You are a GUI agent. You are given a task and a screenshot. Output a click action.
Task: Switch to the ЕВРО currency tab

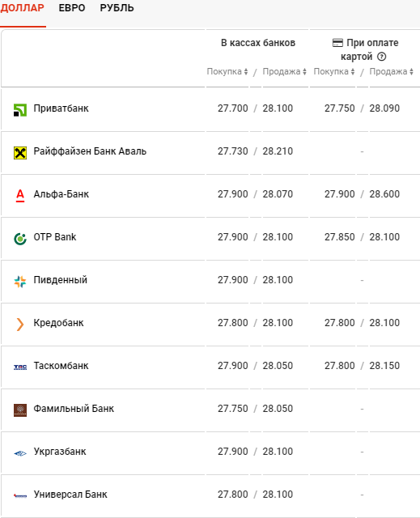coord(72,8)
